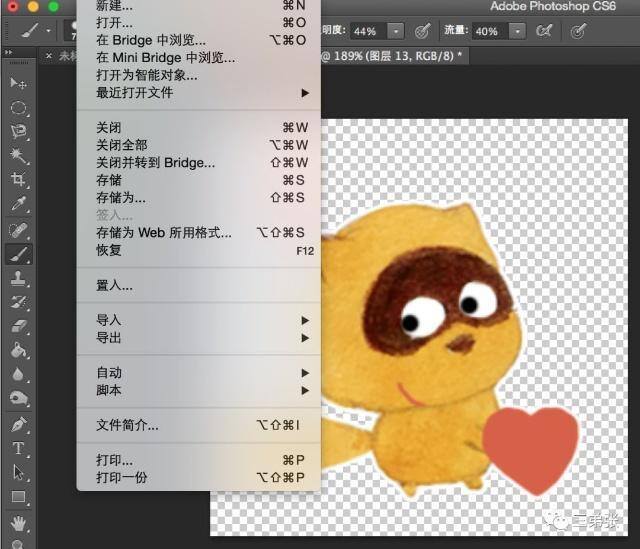Choose 存储为... menu item
Viewport: 640px width, 549px height.
point(198,198)
